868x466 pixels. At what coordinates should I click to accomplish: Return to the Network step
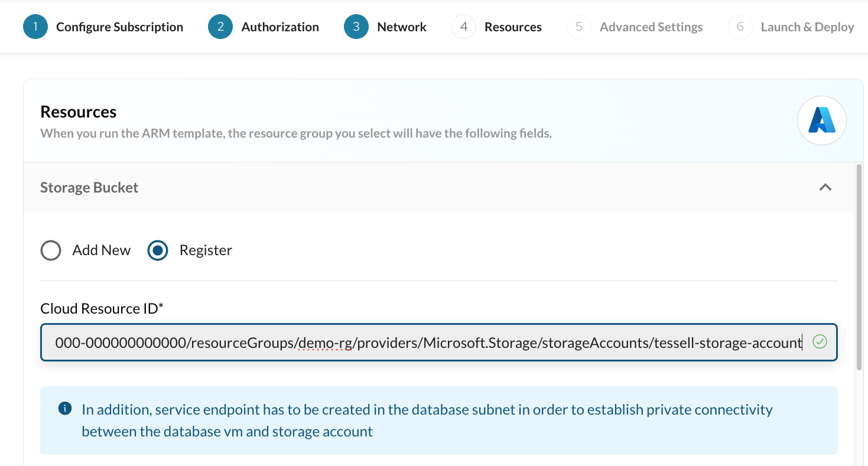402,27
